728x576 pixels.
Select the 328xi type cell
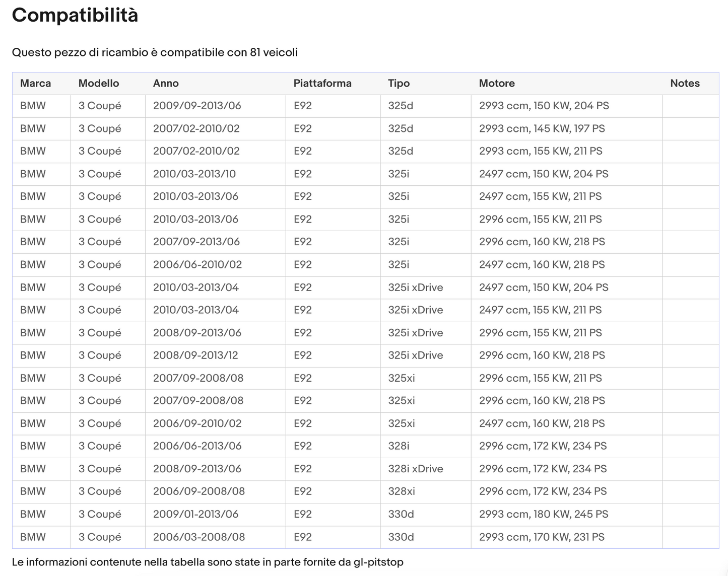tap(401, 491)
